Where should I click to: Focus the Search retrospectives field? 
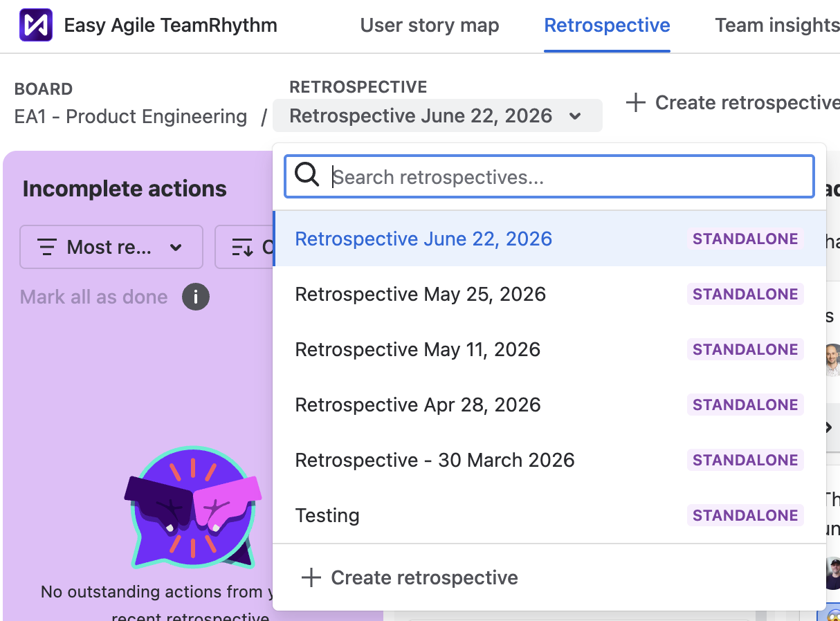click(549, 176)
